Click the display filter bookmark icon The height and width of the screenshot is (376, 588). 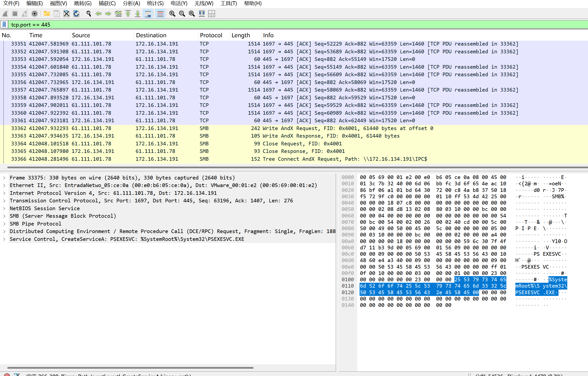click(x=4, y=25)
